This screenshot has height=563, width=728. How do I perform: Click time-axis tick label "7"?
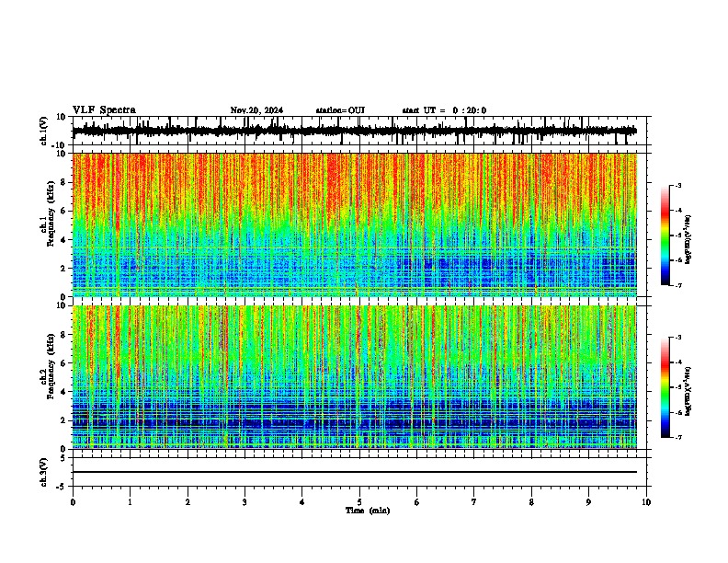[x=474, y=502]
